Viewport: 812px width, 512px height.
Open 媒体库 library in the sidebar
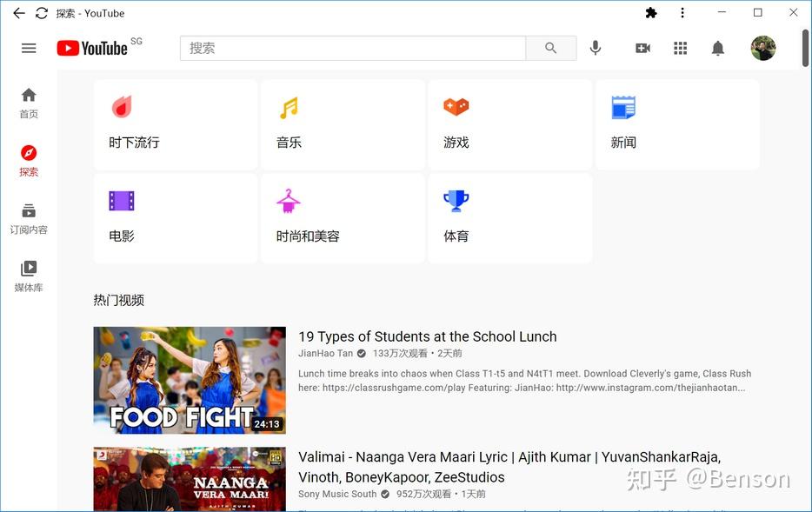[x=28, y=276]
